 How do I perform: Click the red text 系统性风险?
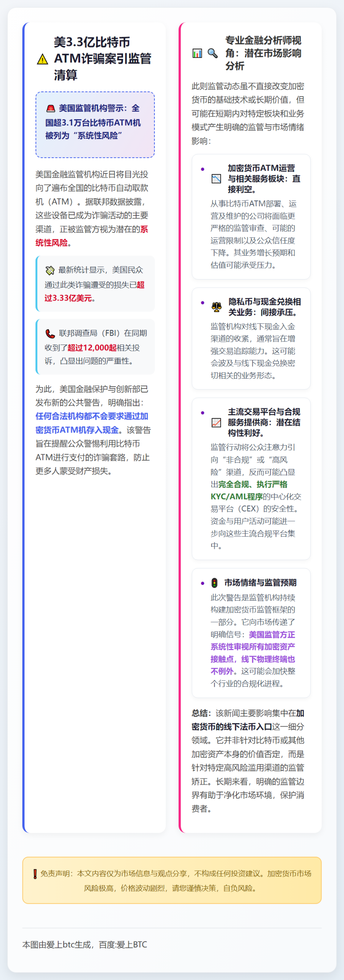tap(92, 236)
